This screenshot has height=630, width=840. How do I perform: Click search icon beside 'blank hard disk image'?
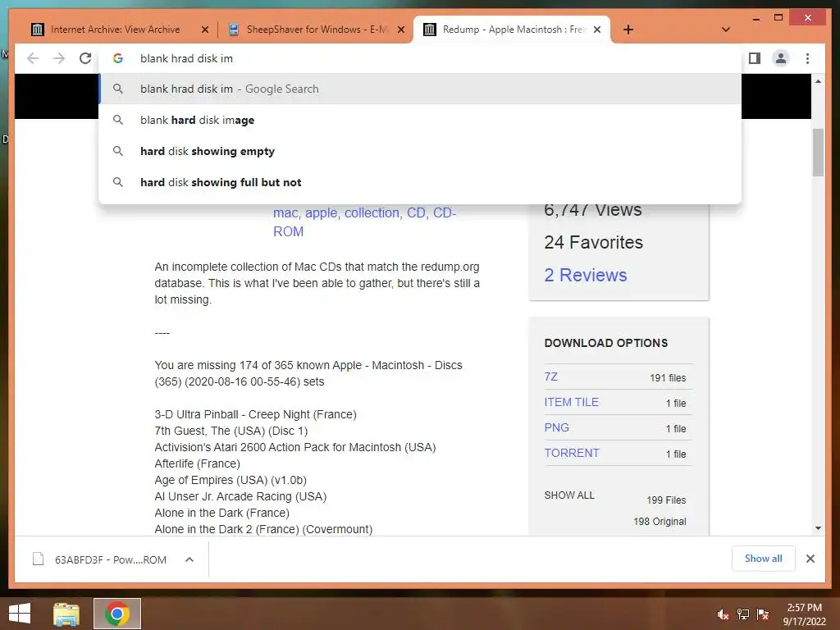118,120
